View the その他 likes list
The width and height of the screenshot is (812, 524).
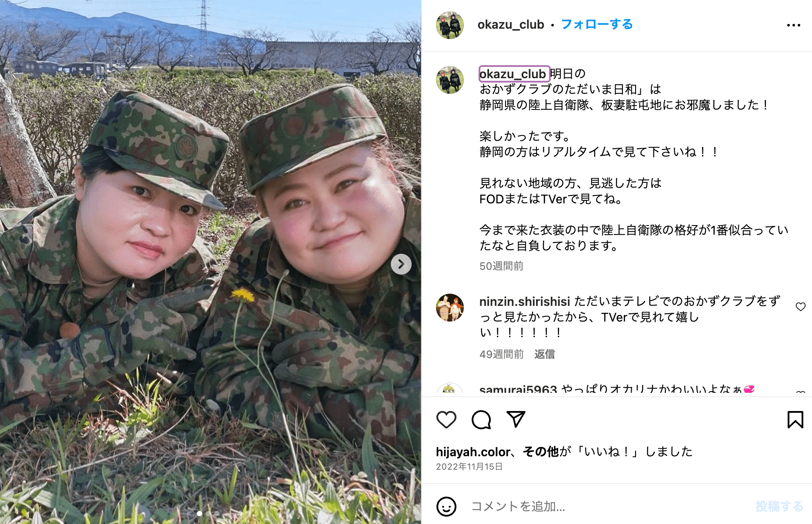coord(540,452)
